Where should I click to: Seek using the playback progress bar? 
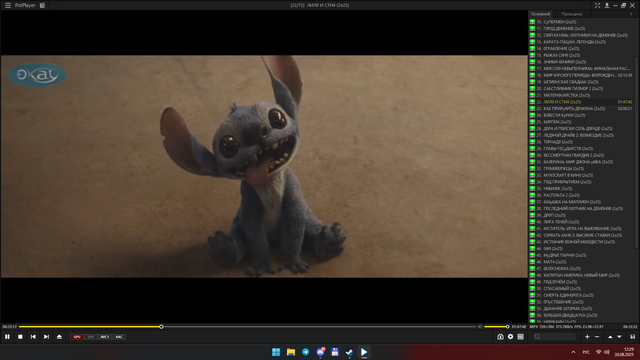pyautogui.click(x=247, y=327)
